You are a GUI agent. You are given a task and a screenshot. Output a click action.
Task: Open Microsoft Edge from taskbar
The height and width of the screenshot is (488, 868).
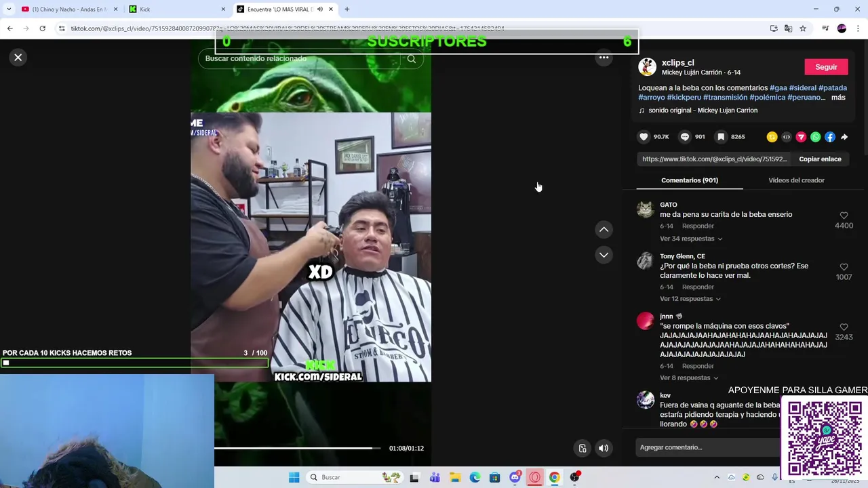point(475,477)
